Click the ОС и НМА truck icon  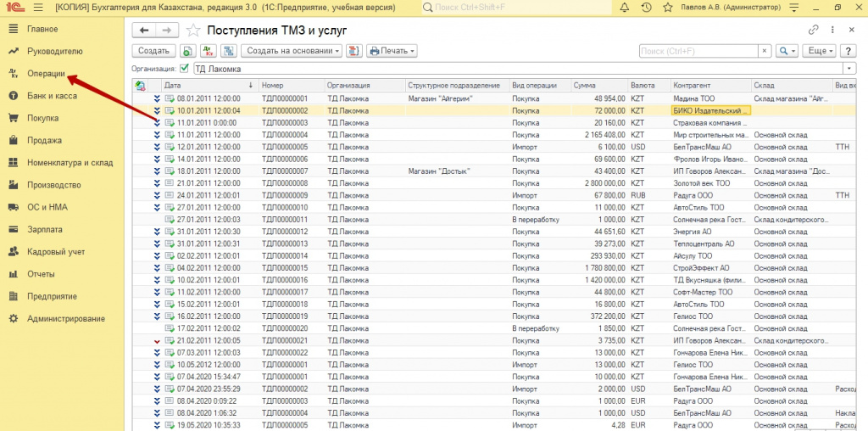14,207
